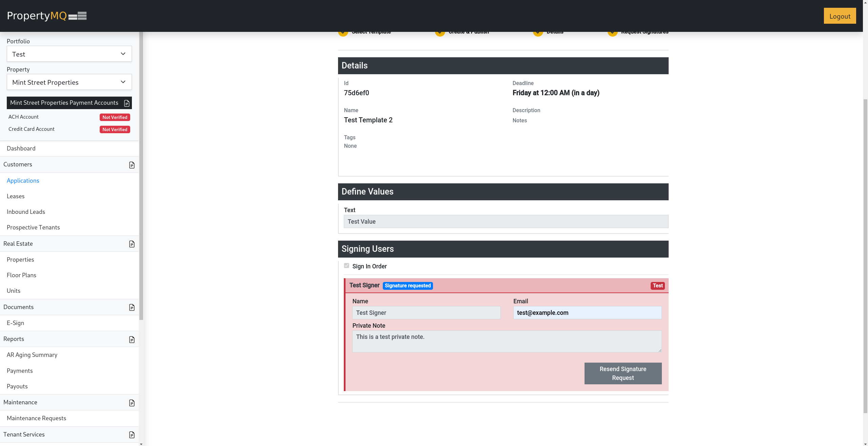The image size is (868, 446).
Task: Click the Maintenance section document icon
Action: click(132, 403)
